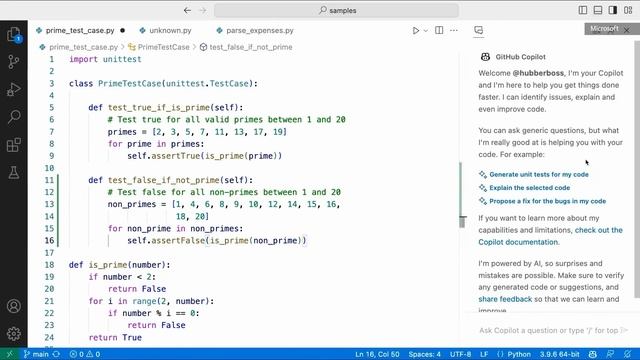Open the Search view in activity bar
Image resolution: width=640 pixels, height=360 pixels.
pyautogui.click(x=14, y=117)
